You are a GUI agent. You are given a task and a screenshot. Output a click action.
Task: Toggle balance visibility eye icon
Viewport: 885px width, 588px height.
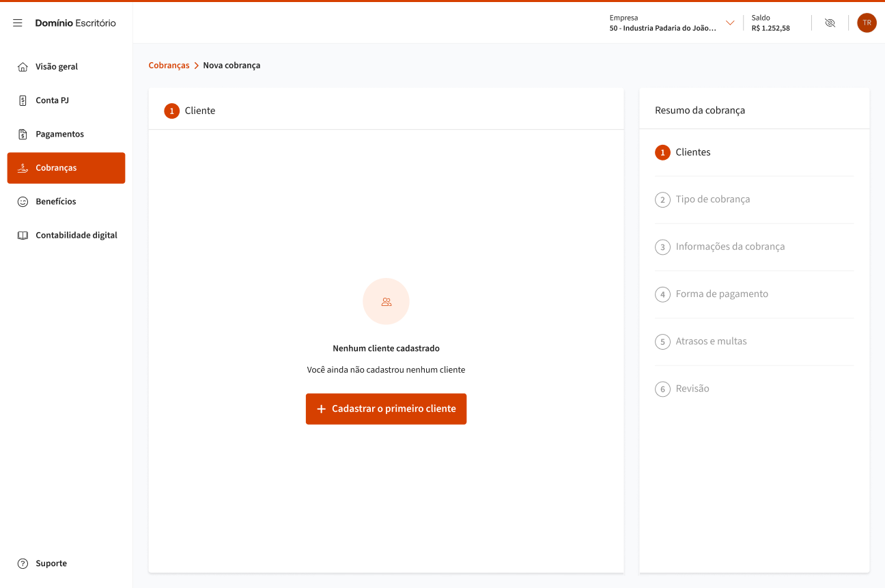830,23
